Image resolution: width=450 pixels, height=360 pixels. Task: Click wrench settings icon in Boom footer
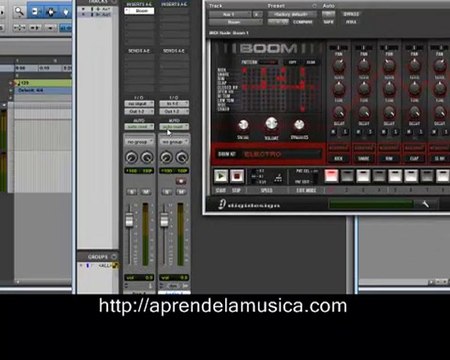pos(426,204)
